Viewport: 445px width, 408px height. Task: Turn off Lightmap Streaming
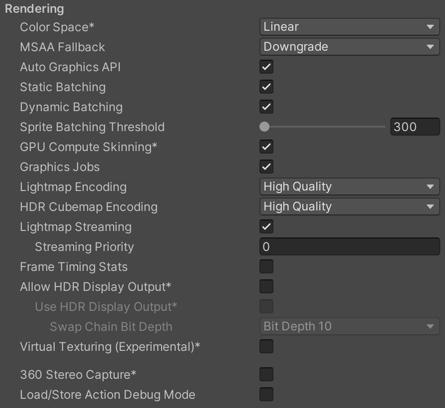click(x=266, y=227)
